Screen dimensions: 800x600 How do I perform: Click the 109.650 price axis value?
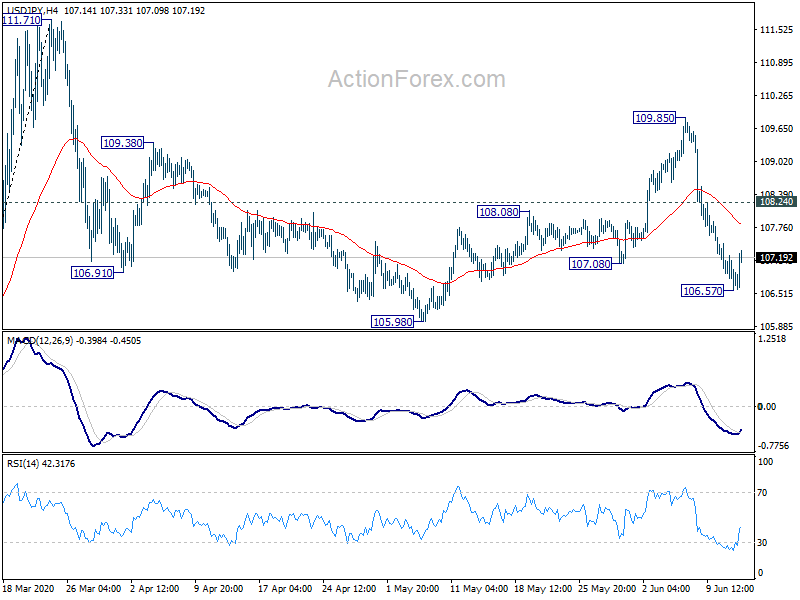pyautogui.click(x=777, y=129)
